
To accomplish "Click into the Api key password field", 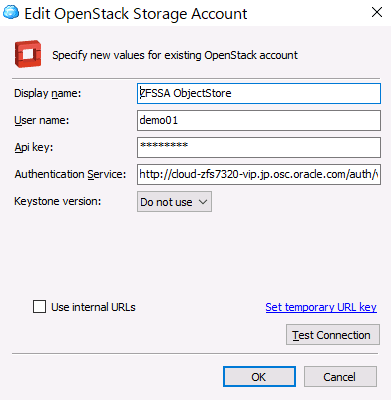I will pos(259,147).
